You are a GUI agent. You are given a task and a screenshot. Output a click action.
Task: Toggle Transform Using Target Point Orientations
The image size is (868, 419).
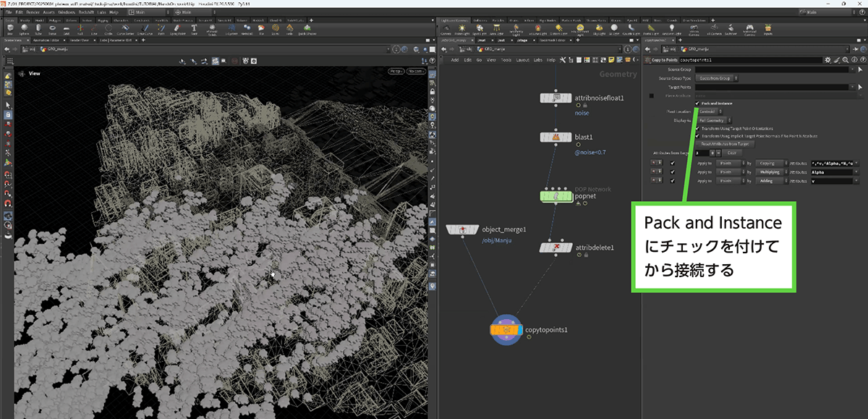click(x=697, y=128)
